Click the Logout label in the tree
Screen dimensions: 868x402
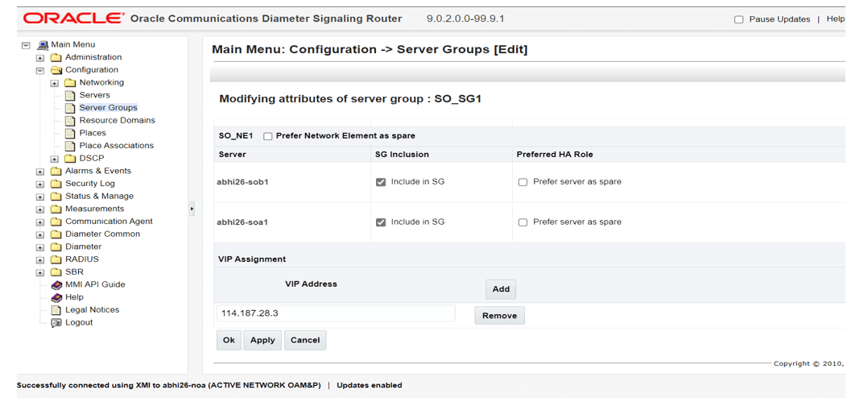[x=79, y=323]
